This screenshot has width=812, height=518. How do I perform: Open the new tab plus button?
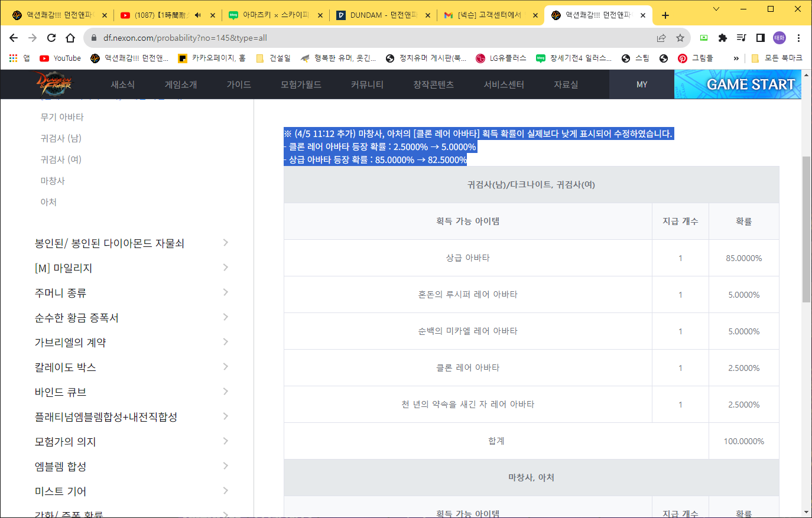(665, 15)
